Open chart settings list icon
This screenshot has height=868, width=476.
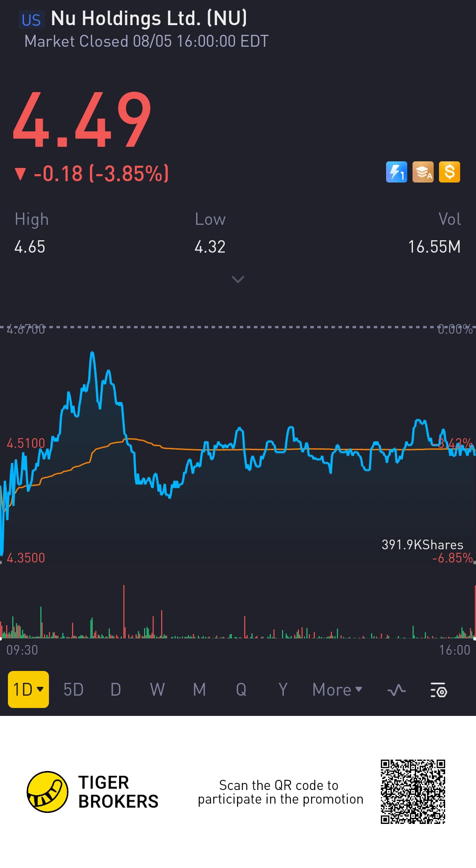tap(439, 690)
